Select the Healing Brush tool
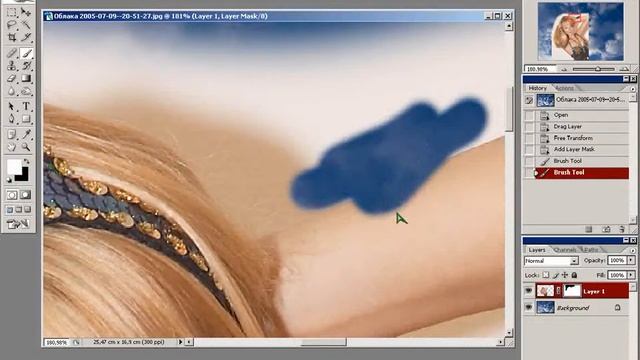 12,53
